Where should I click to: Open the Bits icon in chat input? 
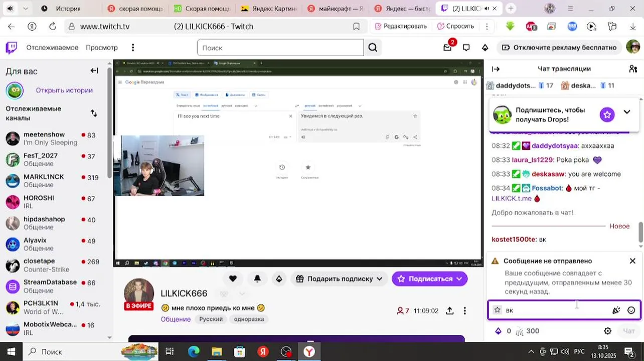click(x=616, y=310)
